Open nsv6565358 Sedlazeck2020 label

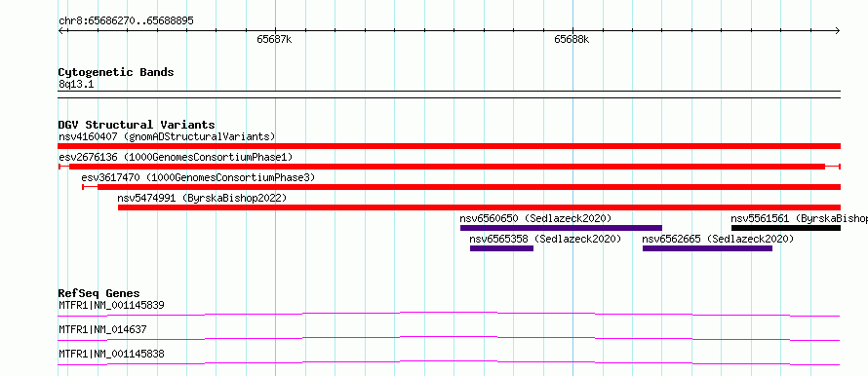(545, 239)
